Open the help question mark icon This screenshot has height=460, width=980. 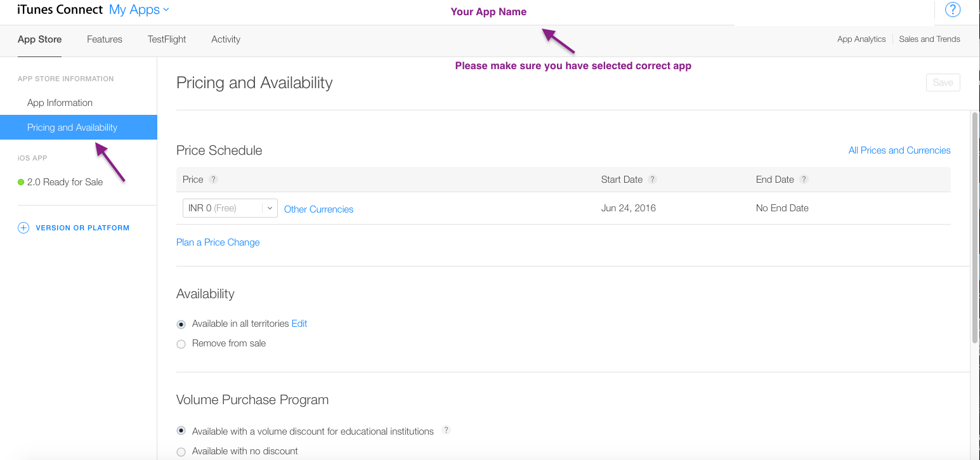[x=953, y=10]
